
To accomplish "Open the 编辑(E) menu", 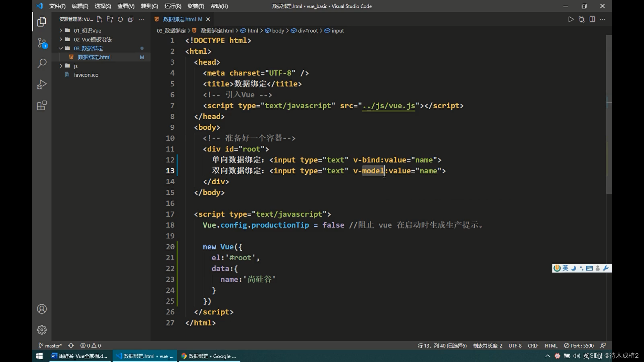I will click(80, 6).
